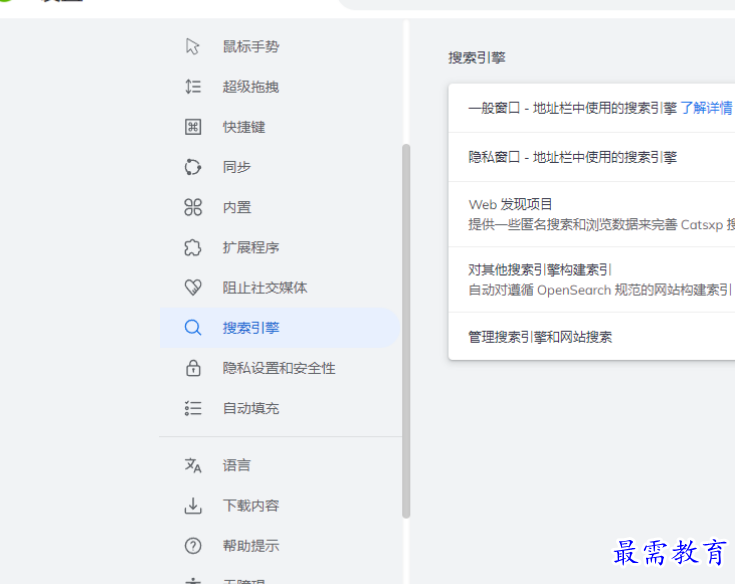Click the help tips question mark icon
This screenshot has width=735, height=584.
pos(193,546)
